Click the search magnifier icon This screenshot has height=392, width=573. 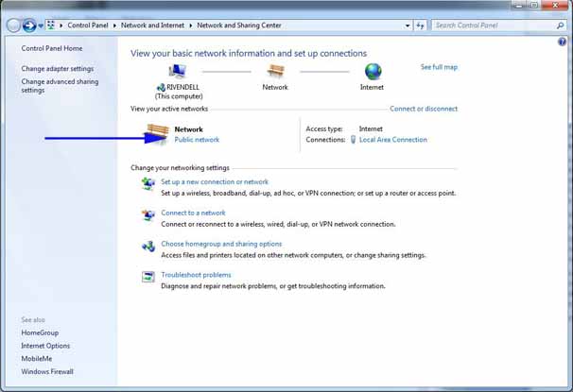coord(560,26)
